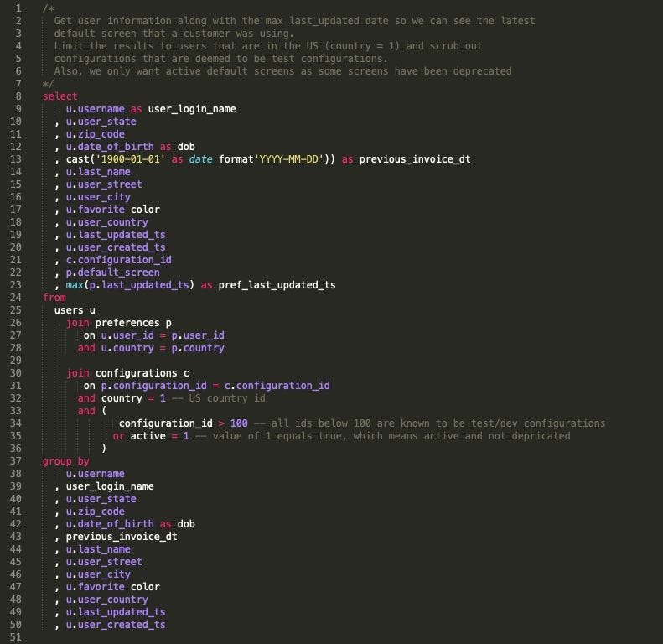Click 'c.configuration_id' in join condition line 31
The height and width of the screenshot is (644, 663).
(x=277, y=386)
